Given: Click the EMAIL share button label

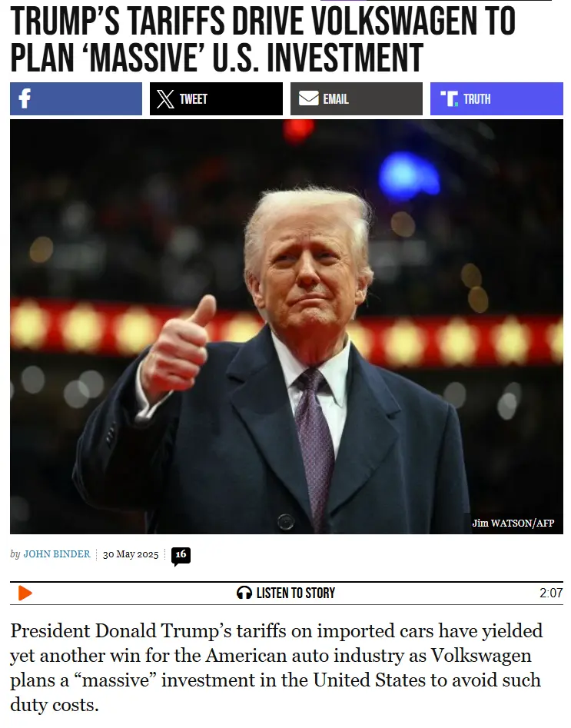Looking at the screenshot, I should [336, 99].
